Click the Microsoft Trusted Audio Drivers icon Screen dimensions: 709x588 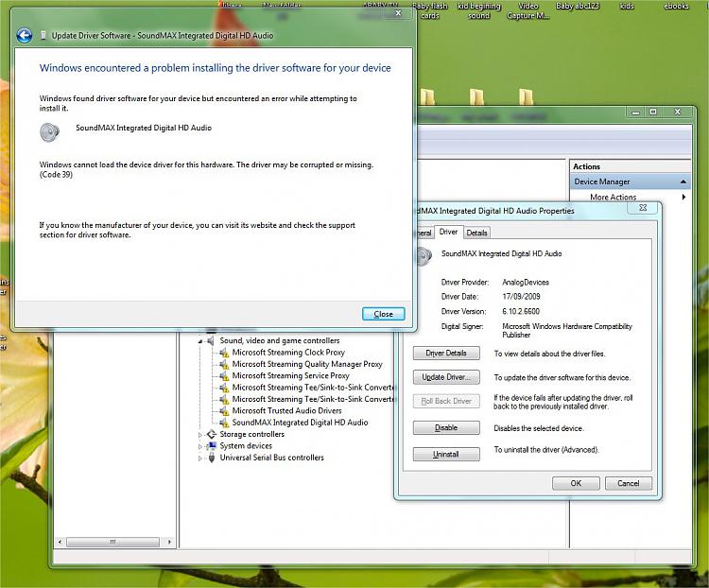224,410
